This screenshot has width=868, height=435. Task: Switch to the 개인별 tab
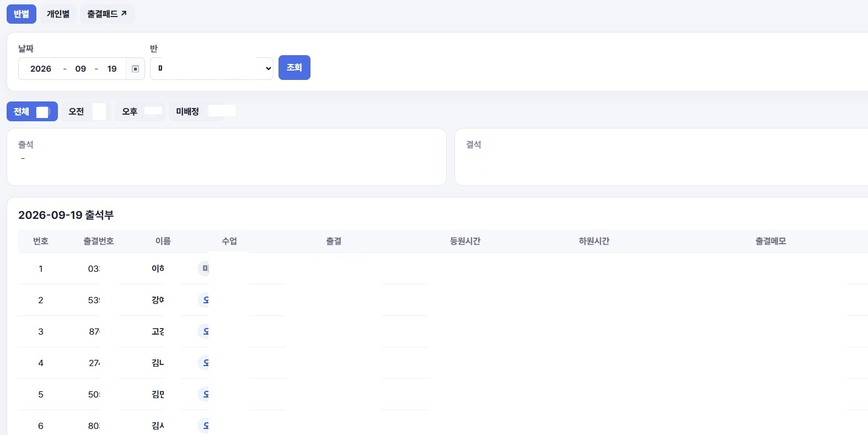click(x=58, y=14)
